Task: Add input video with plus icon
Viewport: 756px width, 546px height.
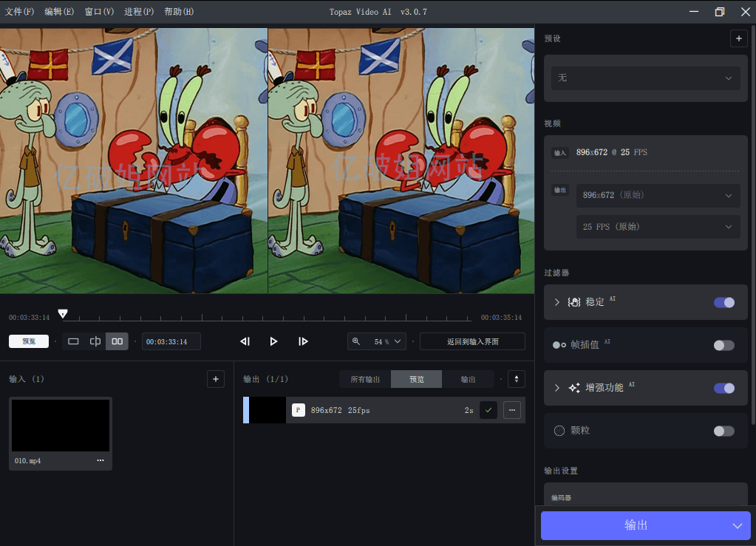Action: click(215, 379)
